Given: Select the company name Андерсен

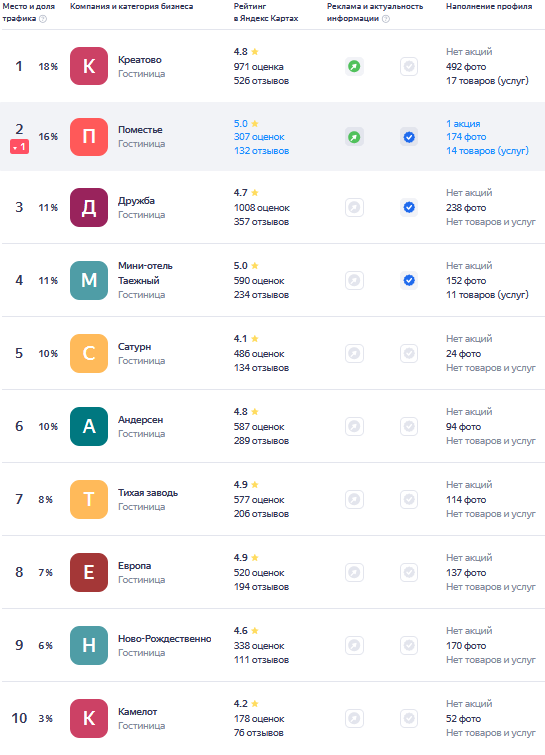Looking at the screenshot, I should (141, 419).
